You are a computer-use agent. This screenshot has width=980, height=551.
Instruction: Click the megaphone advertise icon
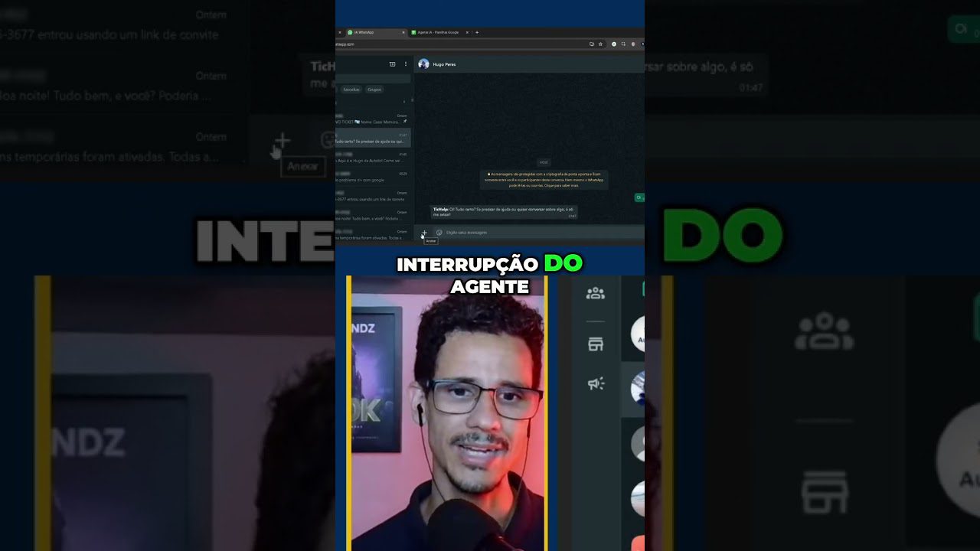[595, 384]
